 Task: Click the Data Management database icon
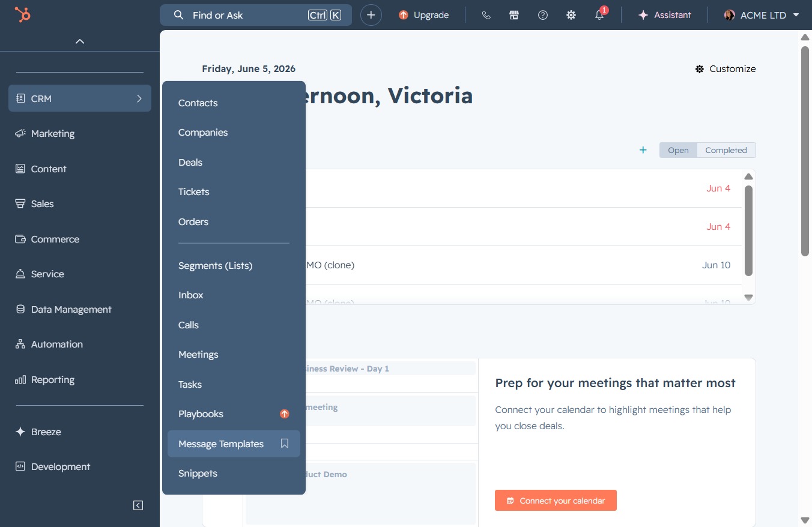(x=20, y=309)
